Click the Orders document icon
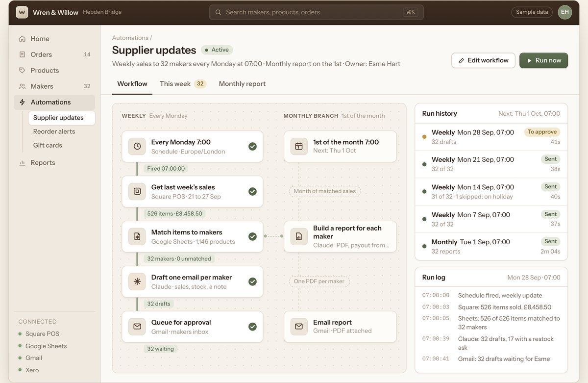This screenshot has width=588, height=383. click(22, 54)
